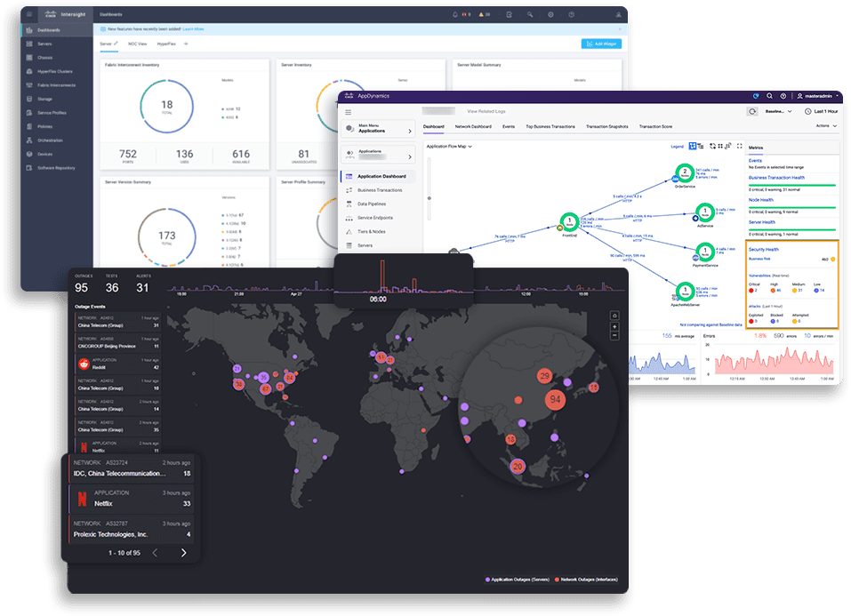The height and width of the screenshot is (616, 851).
Task: Zoom out on the outage map
Action: 614,336
